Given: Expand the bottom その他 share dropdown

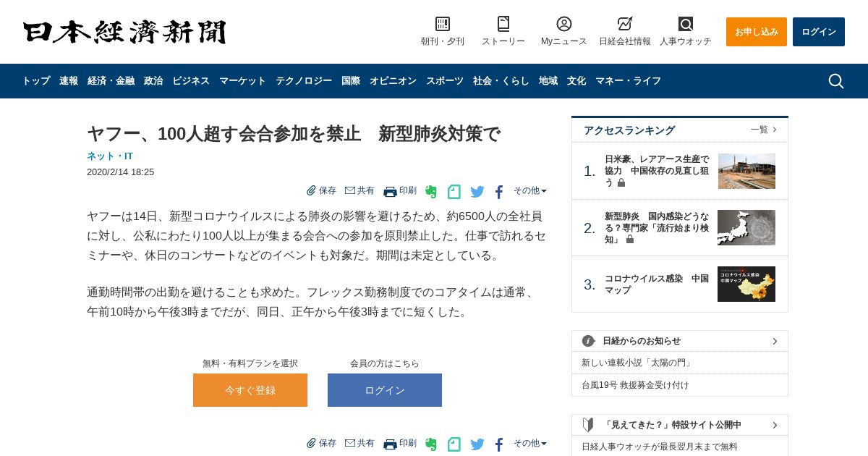Looking at the screenshot, I should click(530, 443).
